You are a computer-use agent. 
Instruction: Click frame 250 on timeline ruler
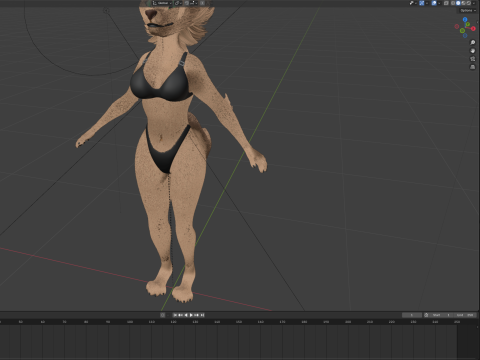pyautogui.click(x=457, y=322)
